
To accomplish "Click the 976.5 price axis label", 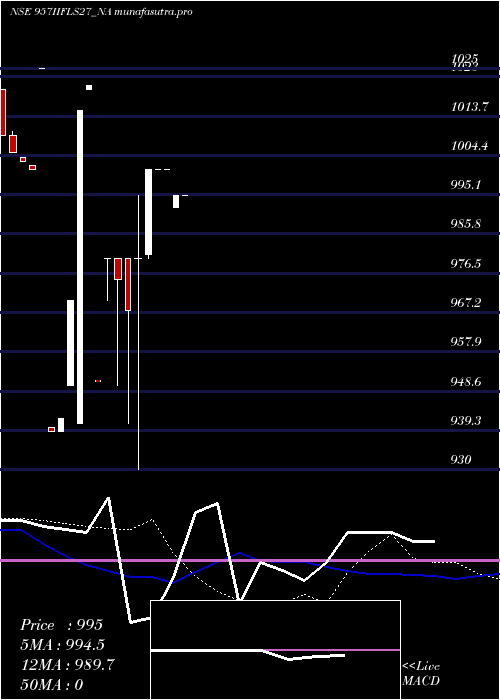I will pyautogui.click(x=466, y=263).
